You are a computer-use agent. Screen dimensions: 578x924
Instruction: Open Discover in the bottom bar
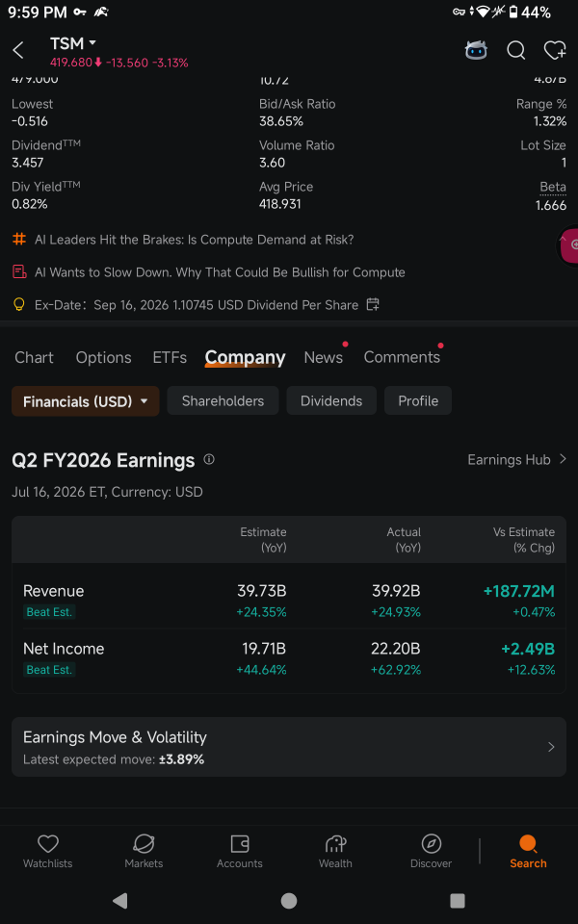(432, 852)
